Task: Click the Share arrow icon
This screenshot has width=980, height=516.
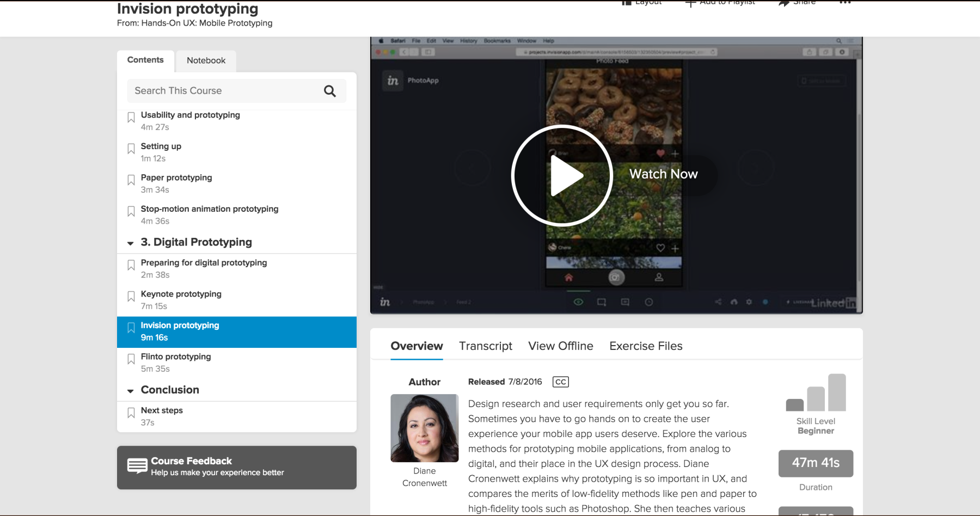Action: pos(783,3)
